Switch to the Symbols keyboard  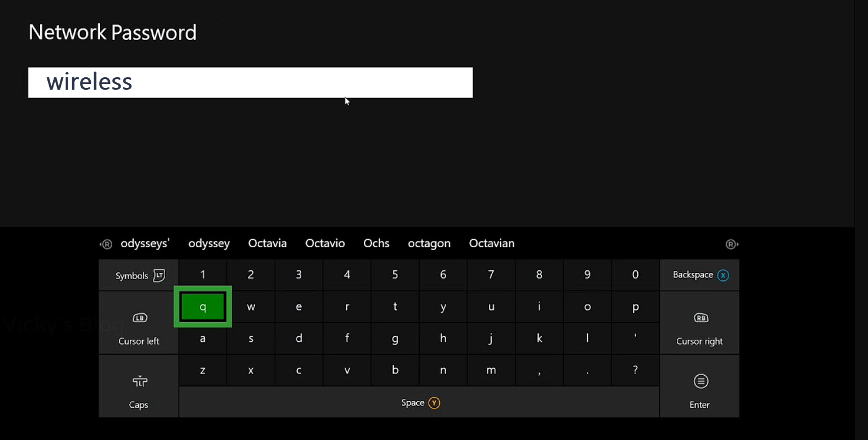(139, 276)
